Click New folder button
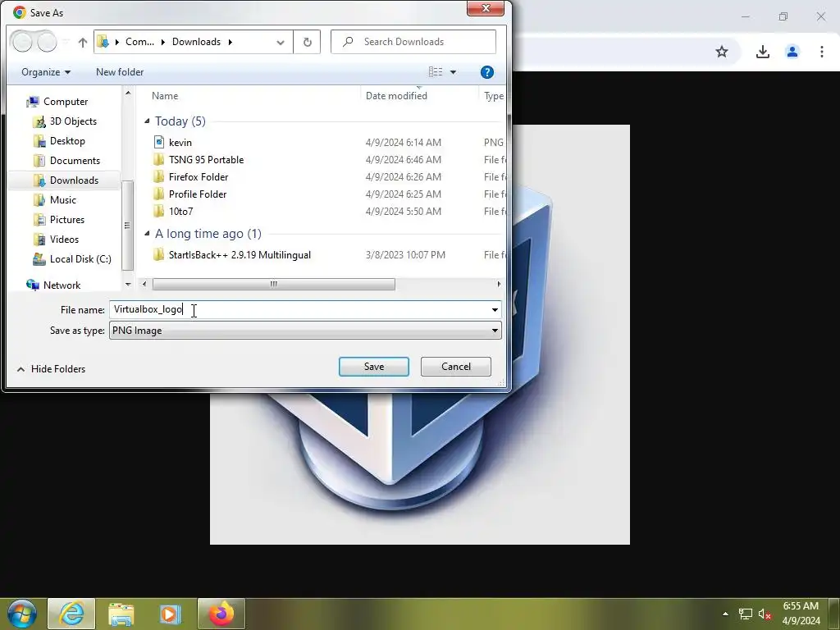840x630 pixels. (120, 72)
